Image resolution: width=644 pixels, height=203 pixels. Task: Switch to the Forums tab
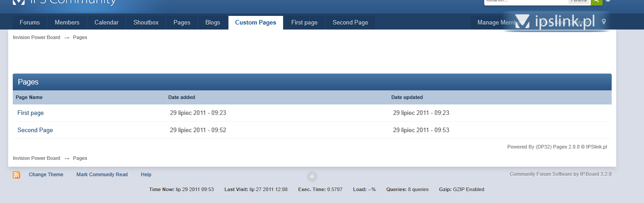pyautogui.click(x=30, y=22)
